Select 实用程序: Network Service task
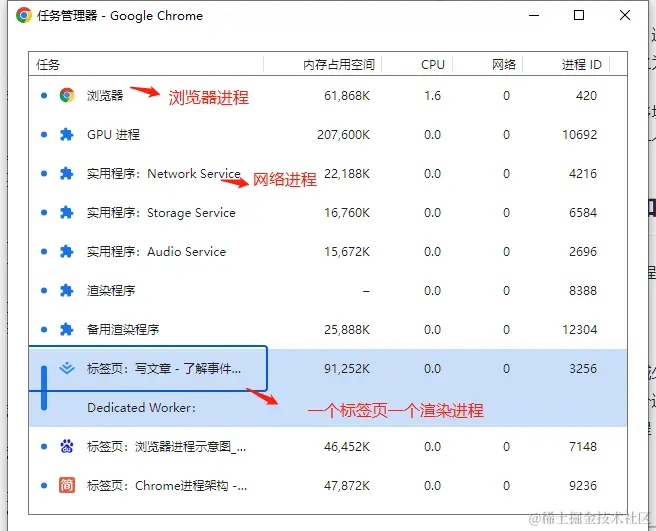The height and width of the screenshot is (531, 656). (164, 174)
